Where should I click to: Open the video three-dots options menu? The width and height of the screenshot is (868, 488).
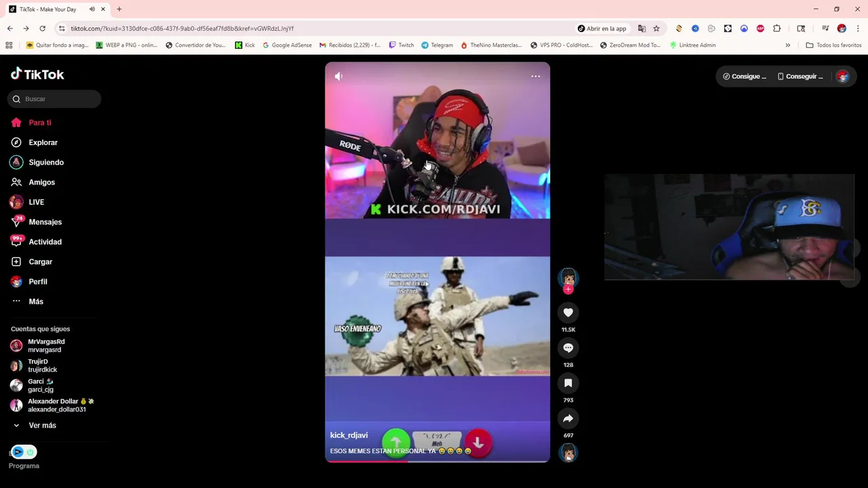point(536,76)
